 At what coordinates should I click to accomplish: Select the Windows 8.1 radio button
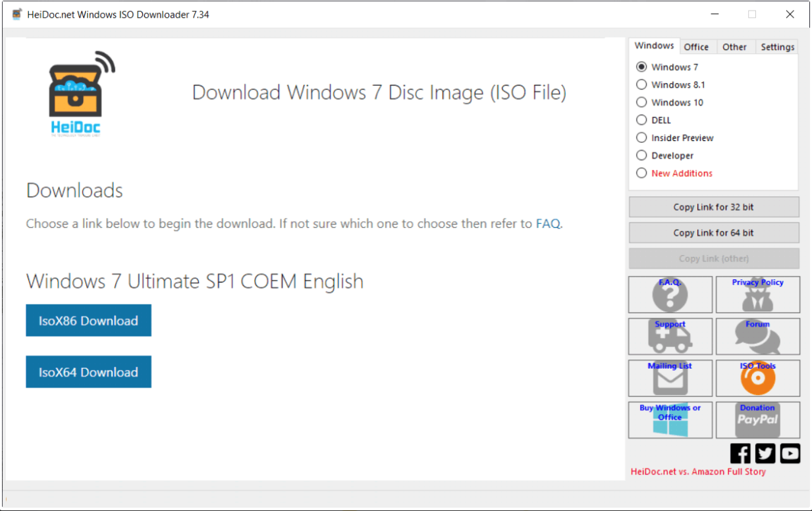[641, 85]
